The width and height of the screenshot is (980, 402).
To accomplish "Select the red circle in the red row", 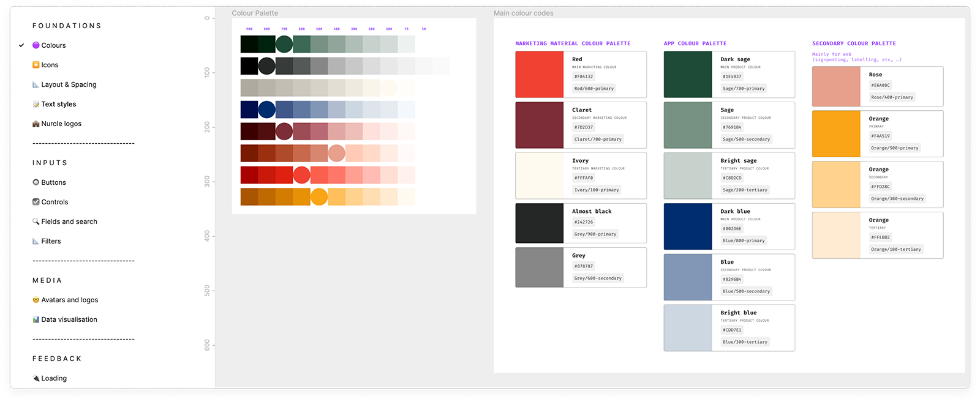I will pyautogui.click(x=301, y=175).
